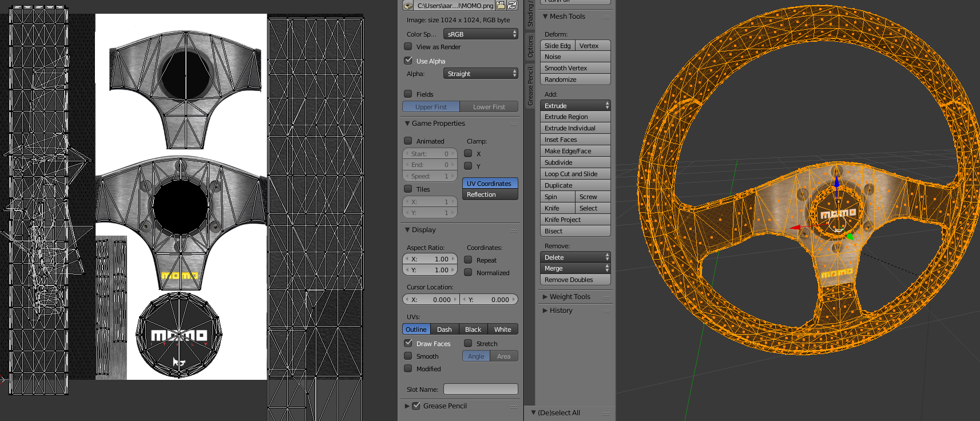This screenshot has width=980, height=421.
Task: Open the Extrude dropdown menu
Action: pos(576,106)
